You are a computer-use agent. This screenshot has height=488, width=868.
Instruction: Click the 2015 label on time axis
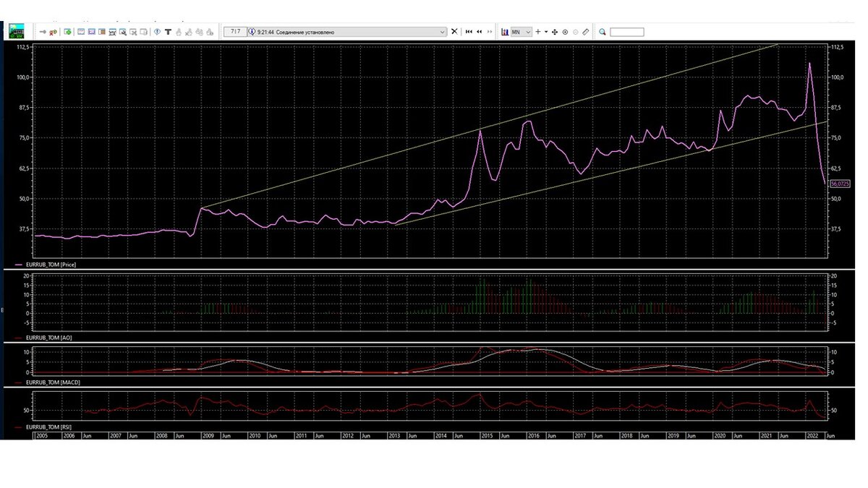(x=487, y=436)
